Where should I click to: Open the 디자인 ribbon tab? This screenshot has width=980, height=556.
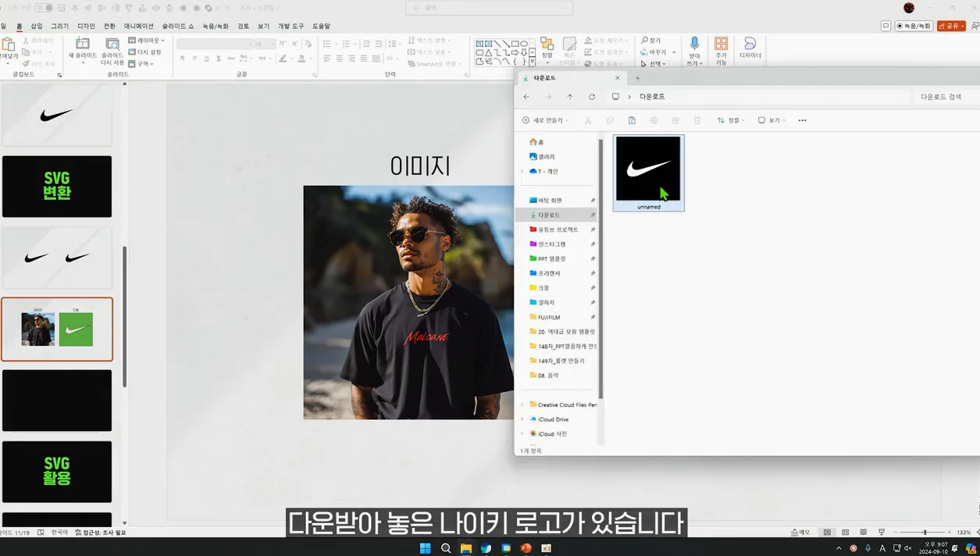[x=86, y=27]
